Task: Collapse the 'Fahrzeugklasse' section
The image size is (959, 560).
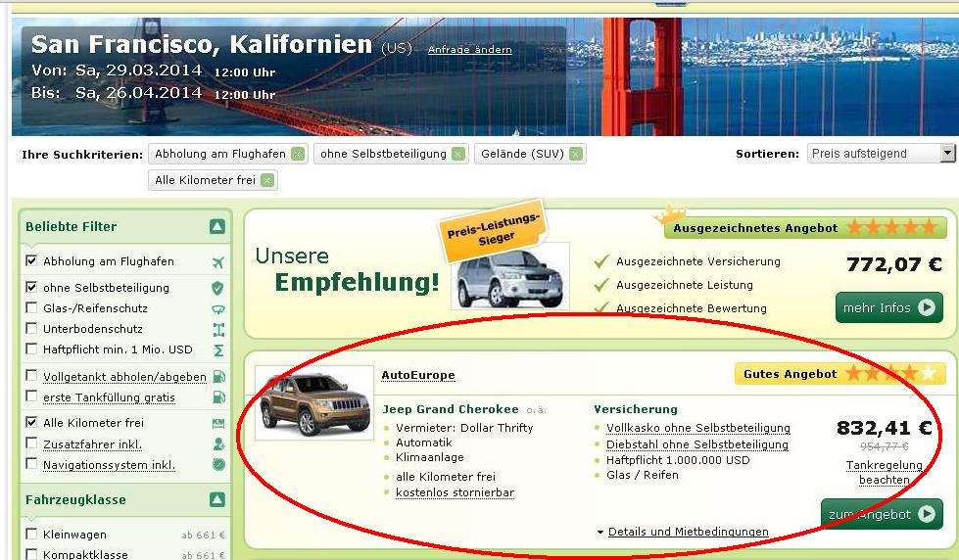Action: 216,500
